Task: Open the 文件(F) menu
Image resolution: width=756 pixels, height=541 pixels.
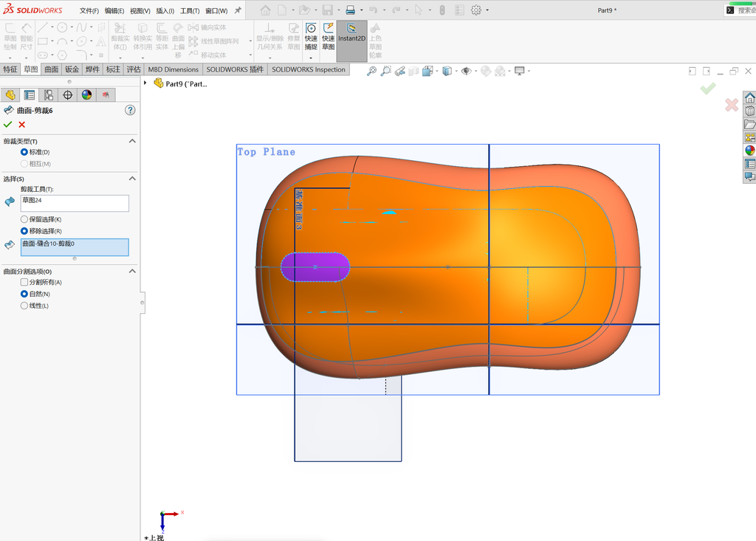Action: [89, 10]
